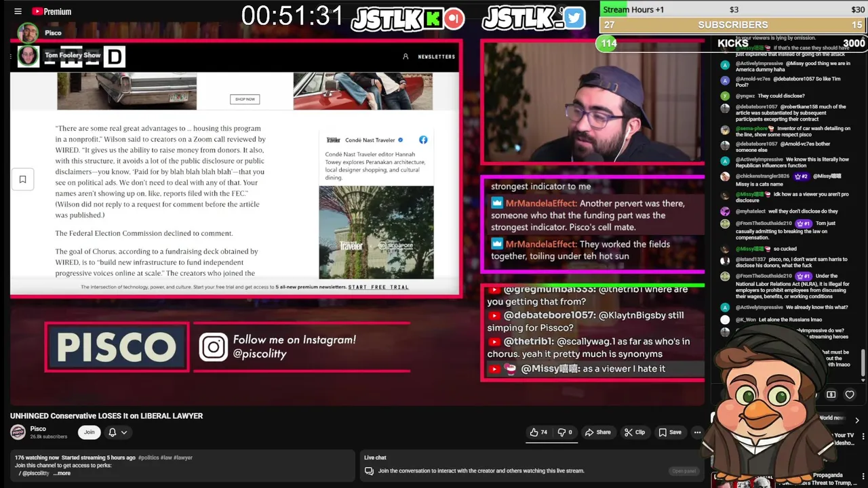868x488 pixels.
Task: Send a Super Chat dollar icon
Action: (831, 394)
